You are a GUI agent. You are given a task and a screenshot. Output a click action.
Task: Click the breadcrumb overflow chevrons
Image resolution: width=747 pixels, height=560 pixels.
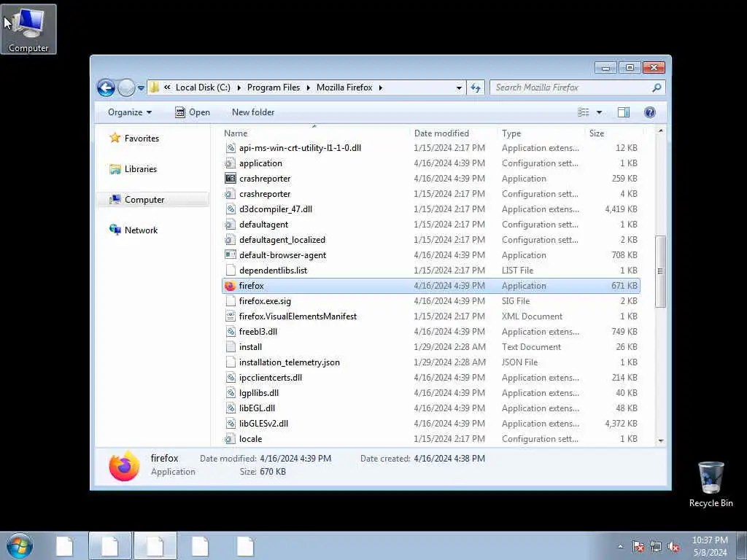click(167, 87)
